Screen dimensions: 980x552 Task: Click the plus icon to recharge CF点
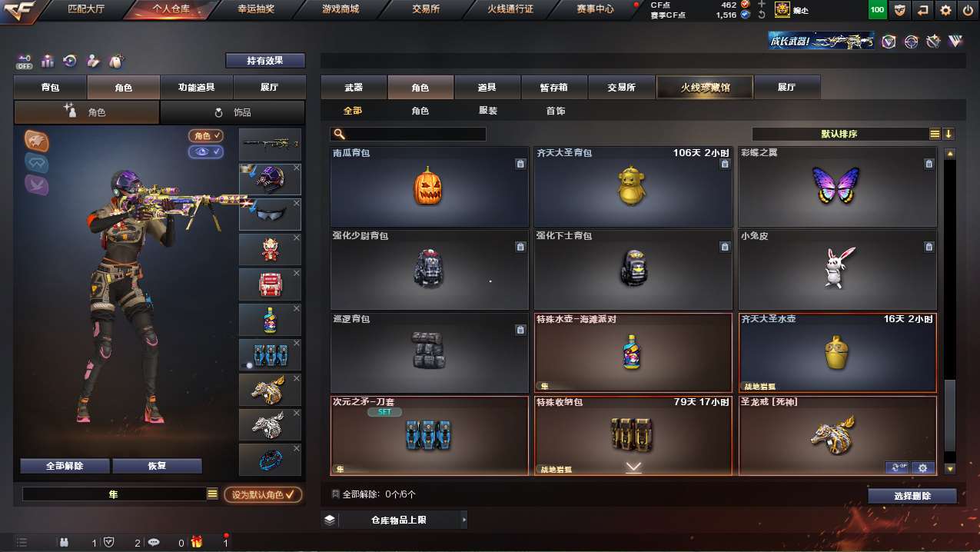pos(762,4)
